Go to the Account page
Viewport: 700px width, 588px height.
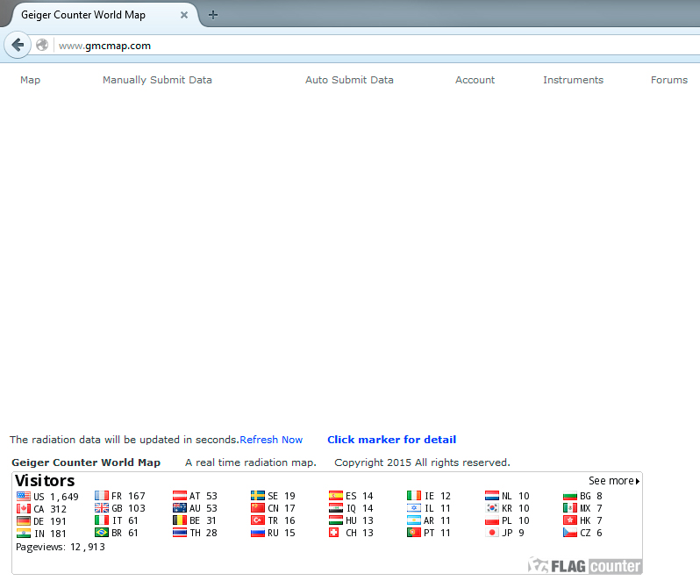coord(475,80)
